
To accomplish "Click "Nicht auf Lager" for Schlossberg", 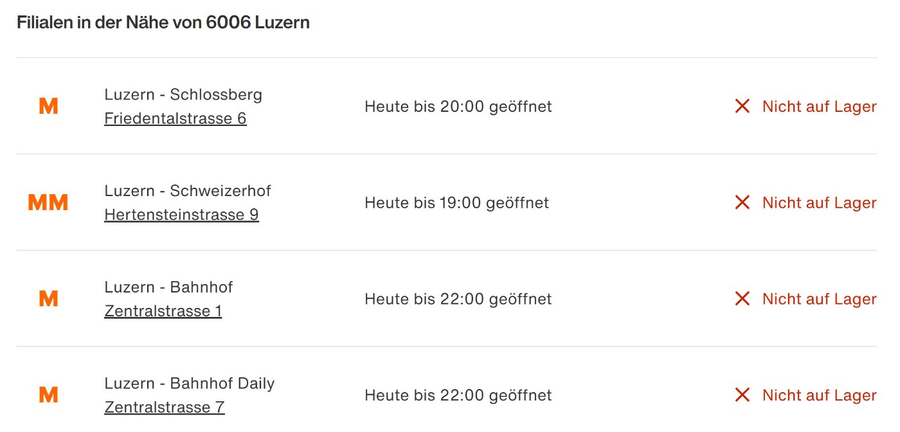I will point(819,106).
